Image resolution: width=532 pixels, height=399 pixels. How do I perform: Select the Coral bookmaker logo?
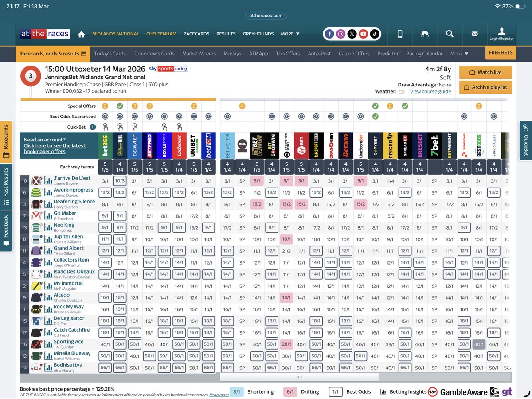(x=135, y=145)
